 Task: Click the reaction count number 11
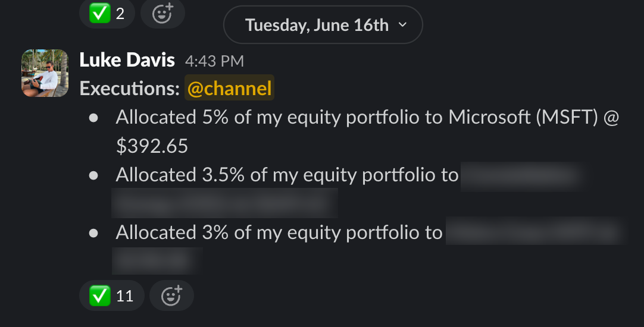(x=125, y=296)
